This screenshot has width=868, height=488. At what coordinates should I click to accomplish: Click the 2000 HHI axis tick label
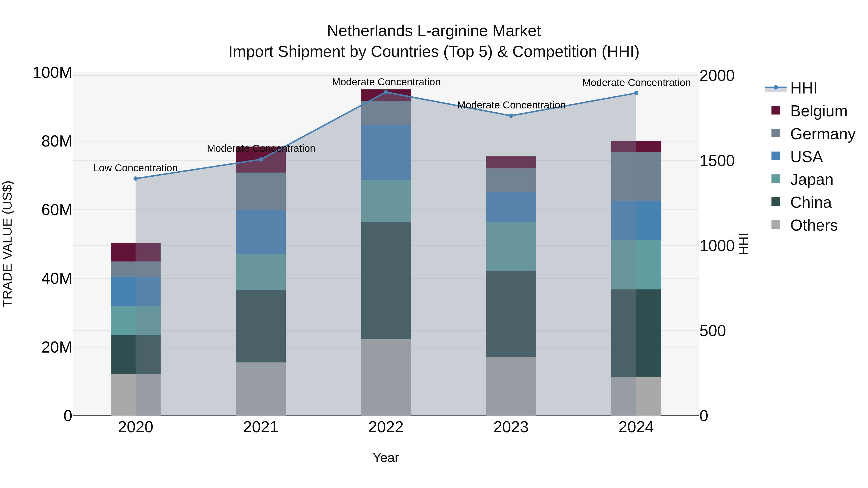[x=717, y=76]
